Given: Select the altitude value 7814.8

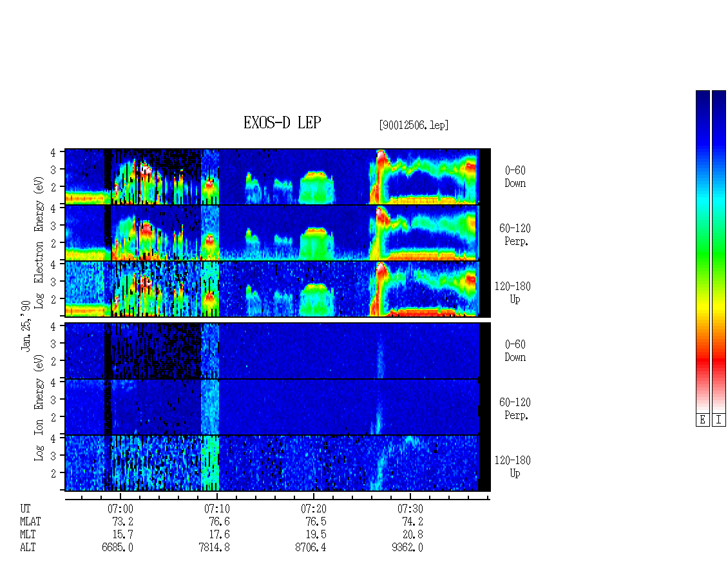Looking at the screenshot, I should tap(214, 547).
